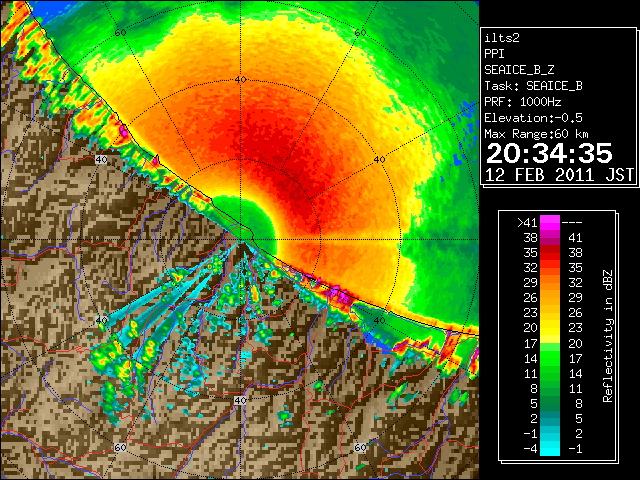Click the 20:34:35 timestamp
The image size is (640, 480).
[x=549, y=153]
